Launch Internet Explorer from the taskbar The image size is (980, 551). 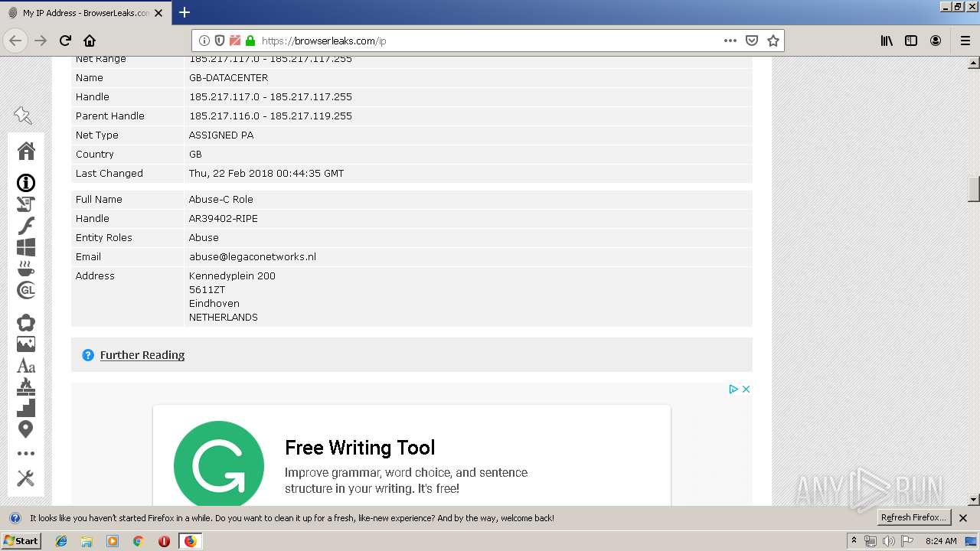pyautogui.click(x=61, y=541)
